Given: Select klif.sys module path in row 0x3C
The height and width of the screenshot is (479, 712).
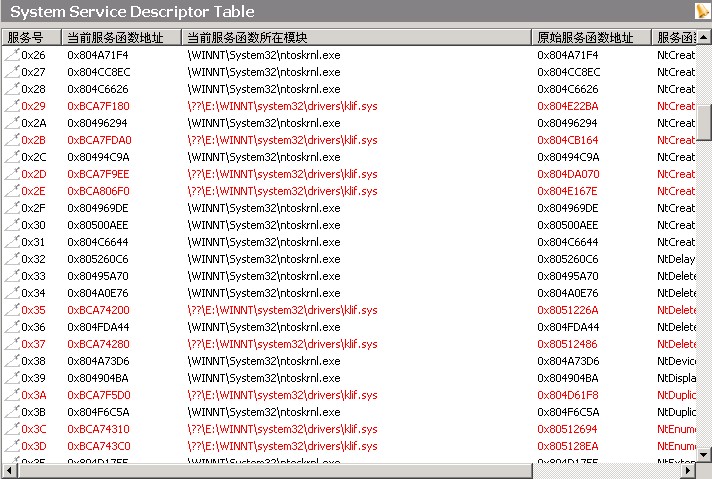Looking at the screenshot, I should [282, 429].
